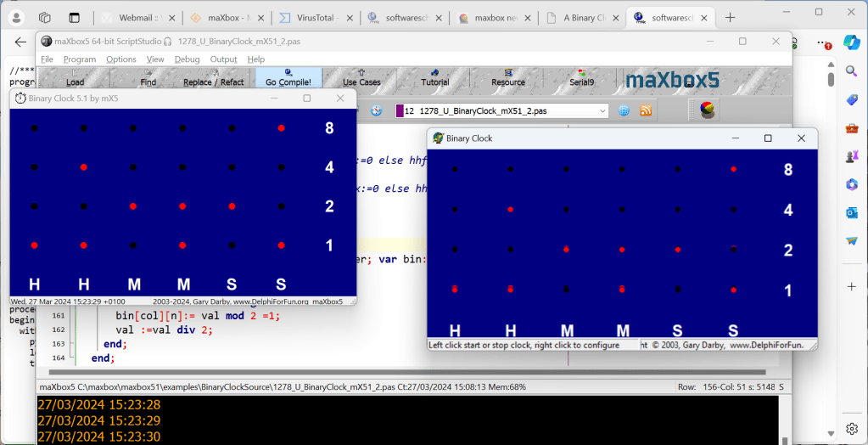This screenshot has width=868, height=445.
Task: Open new browser tab with plus button
Action: point(730,17)
